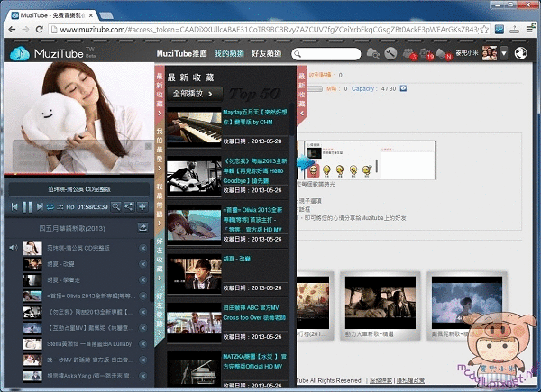The height and width of the screenshot is (392, 541).
Task: Expand the 最新收藏 side tab left of list
Action: pyautogui.click(x=160, y=95)
